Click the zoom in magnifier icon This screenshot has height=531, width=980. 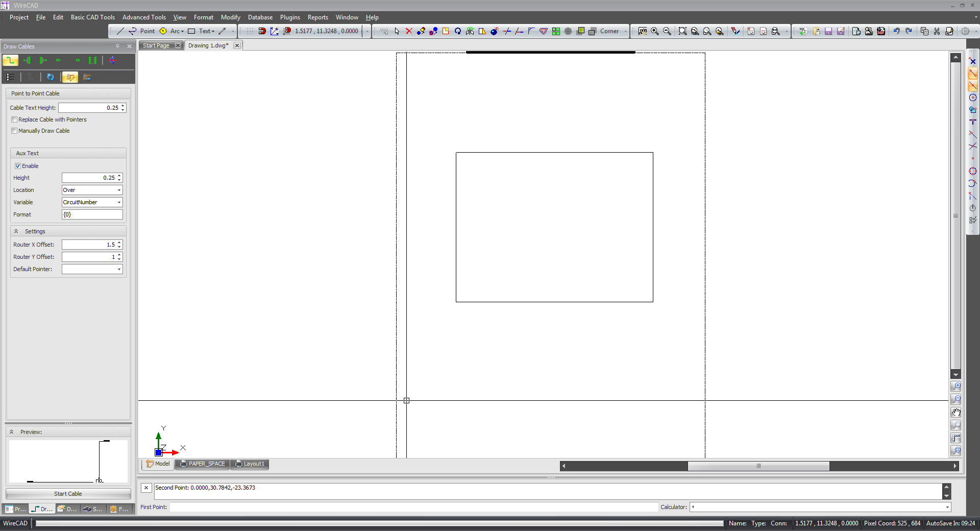tap(655, 31)
